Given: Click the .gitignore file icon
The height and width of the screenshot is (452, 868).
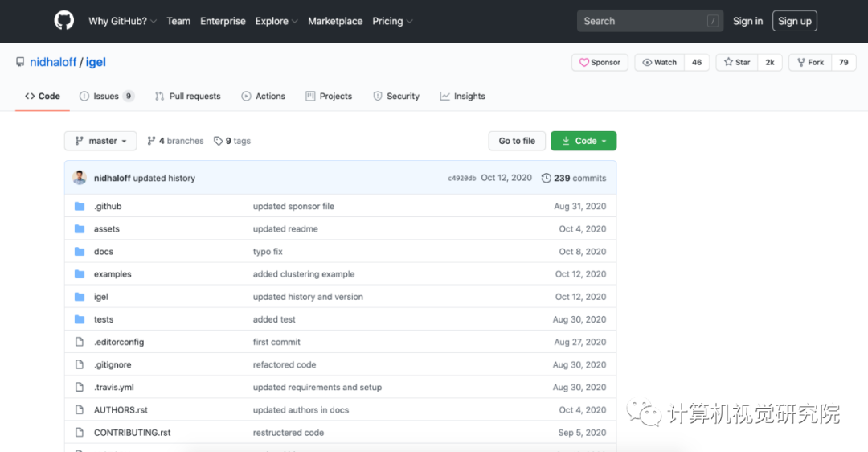Looking at the screenshot, I should coord(80,364).
